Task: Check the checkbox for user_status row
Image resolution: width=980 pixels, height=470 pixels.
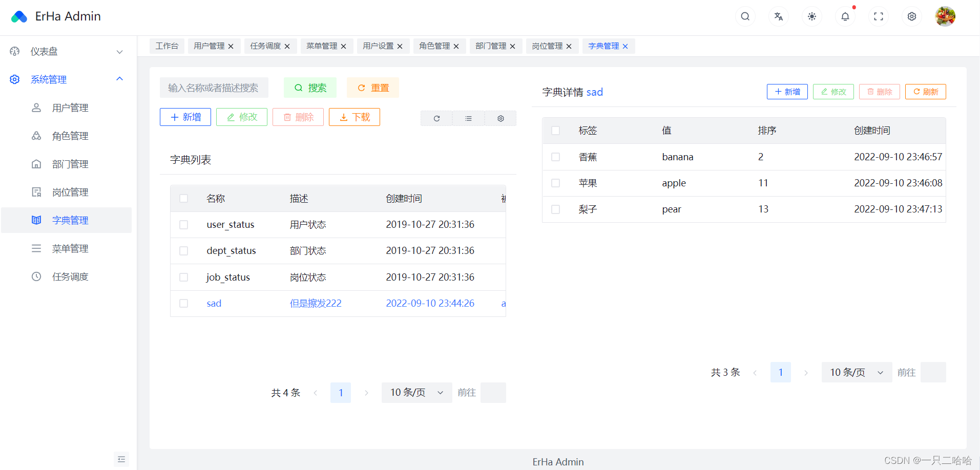Action: click(184, 224)
